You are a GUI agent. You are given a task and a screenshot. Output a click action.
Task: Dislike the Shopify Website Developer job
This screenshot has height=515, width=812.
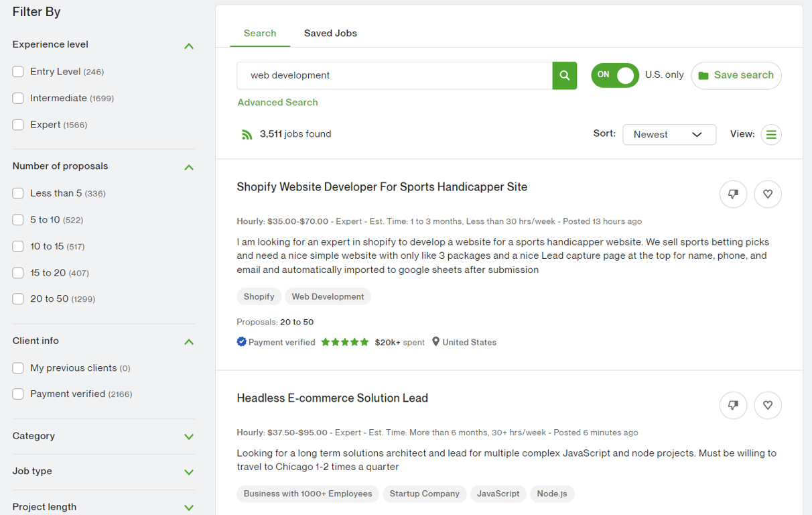[x=733, y=194]
